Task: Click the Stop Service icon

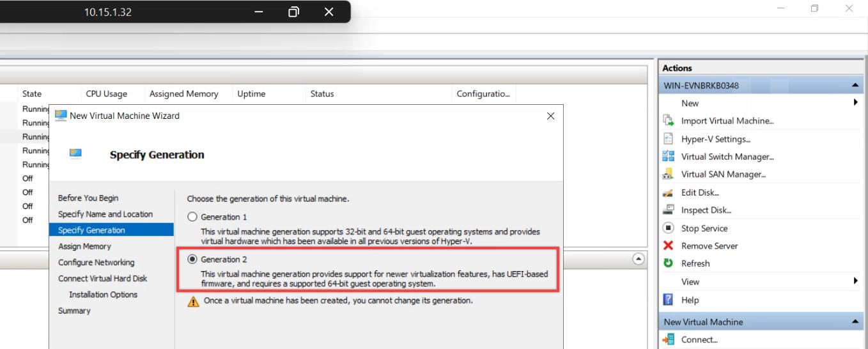Action: (x=669, y=228)
